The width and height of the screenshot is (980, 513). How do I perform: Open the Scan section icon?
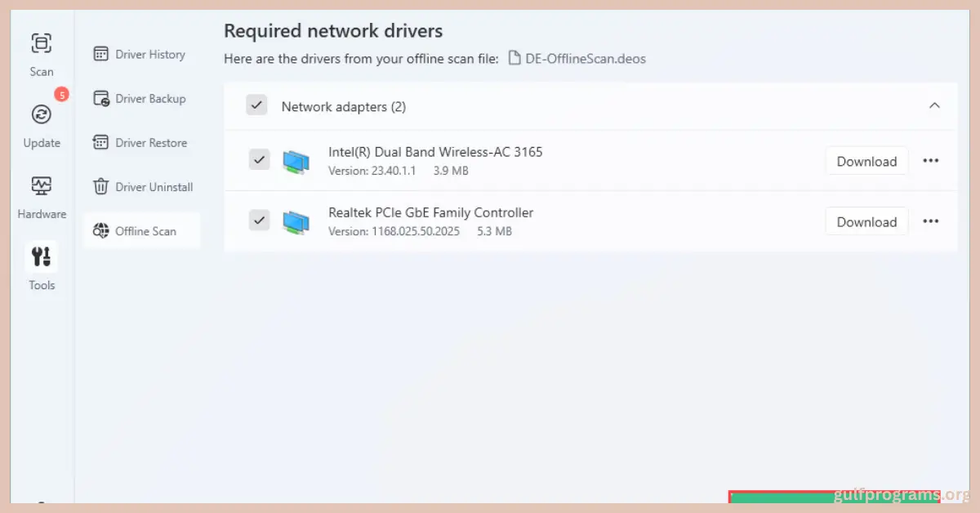tap(42, 43)
